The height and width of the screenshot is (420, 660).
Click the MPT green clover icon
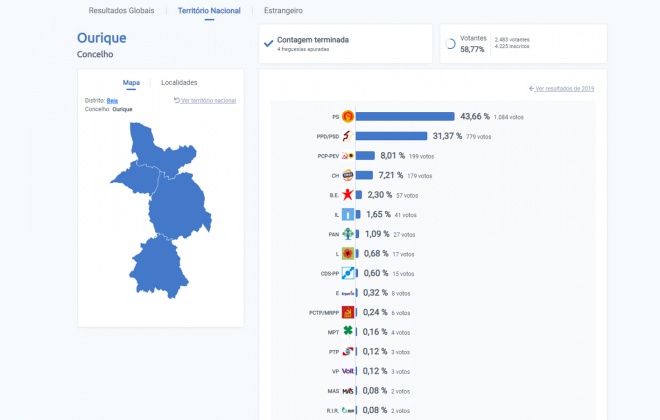click(348, 331)
